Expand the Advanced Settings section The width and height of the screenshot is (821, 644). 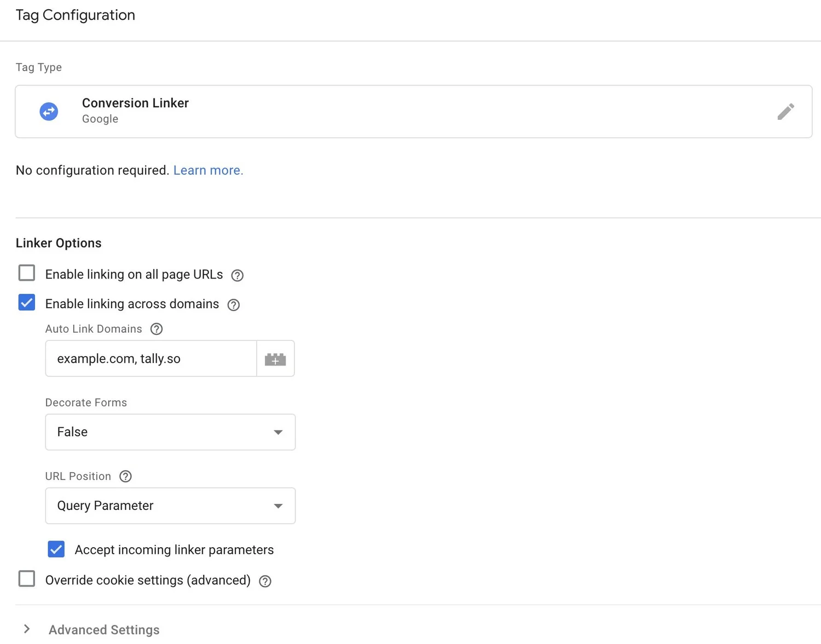coord(103,629)
